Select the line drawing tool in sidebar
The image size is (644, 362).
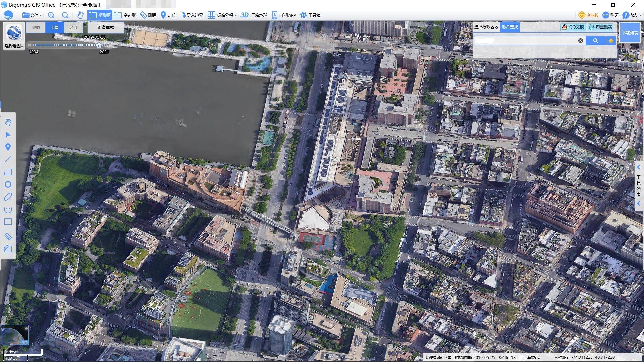[x=8, y=159]
